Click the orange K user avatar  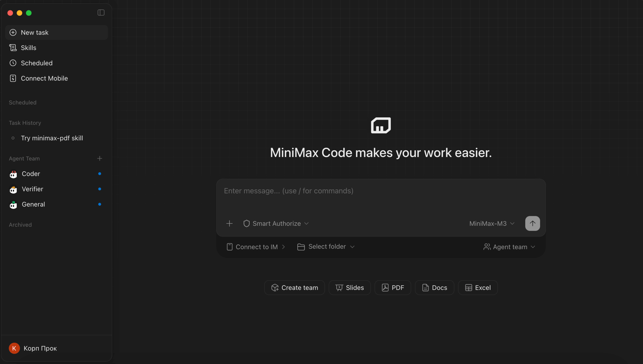pos(14,348)
